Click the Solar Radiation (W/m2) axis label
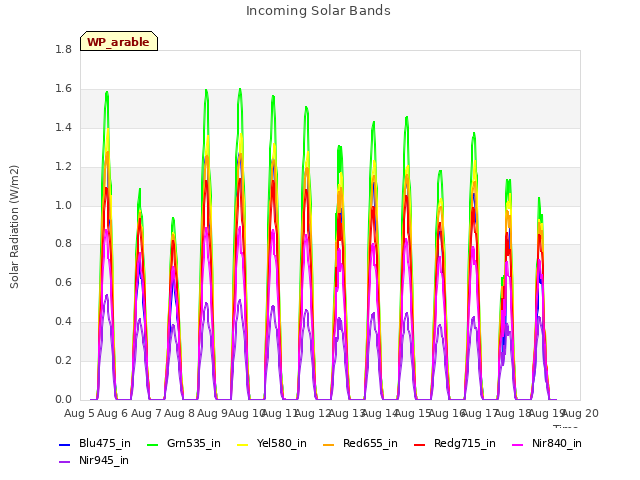640x480 pixels. (x=14, y=227)
